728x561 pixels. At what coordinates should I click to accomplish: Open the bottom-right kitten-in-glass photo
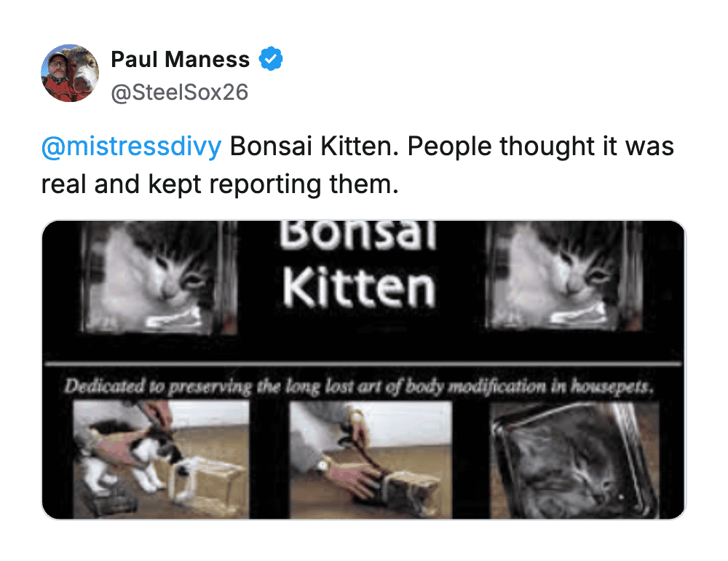(x=574, y=459)
